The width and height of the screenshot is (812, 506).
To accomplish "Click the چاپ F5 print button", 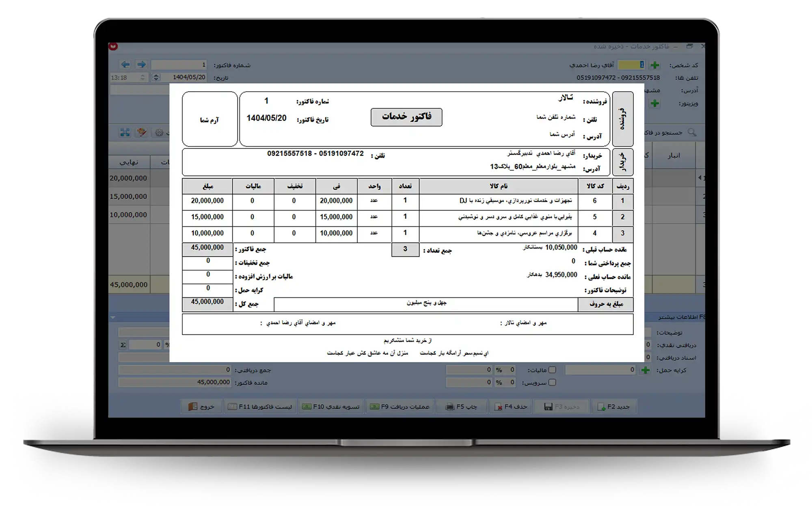I will 462,407.
